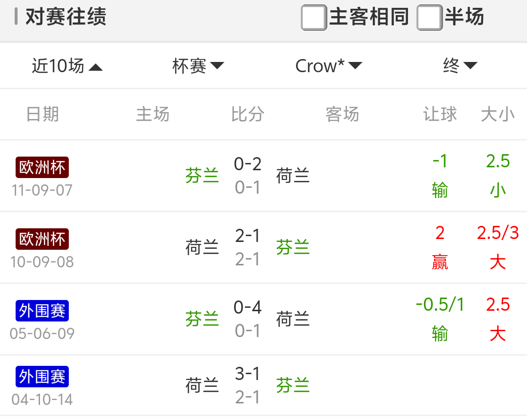Click the 日期 column header
Image resolution: width=527 pixels, height=420 pixels.
[x=42, y=115]
